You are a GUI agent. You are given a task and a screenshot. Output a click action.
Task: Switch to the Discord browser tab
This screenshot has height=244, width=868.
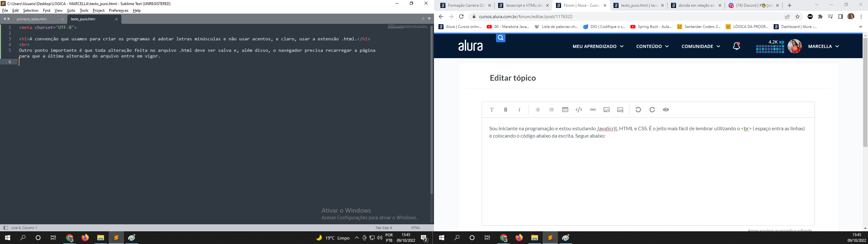pos(754,5)
